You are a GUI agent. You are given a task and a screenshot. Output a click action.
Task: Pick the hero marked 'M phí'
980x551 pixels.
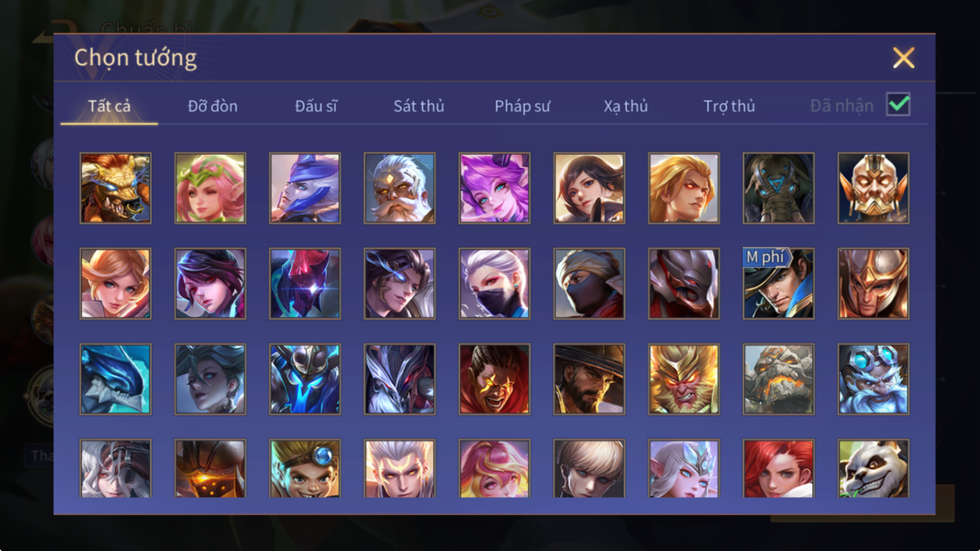tap(779, 283)
